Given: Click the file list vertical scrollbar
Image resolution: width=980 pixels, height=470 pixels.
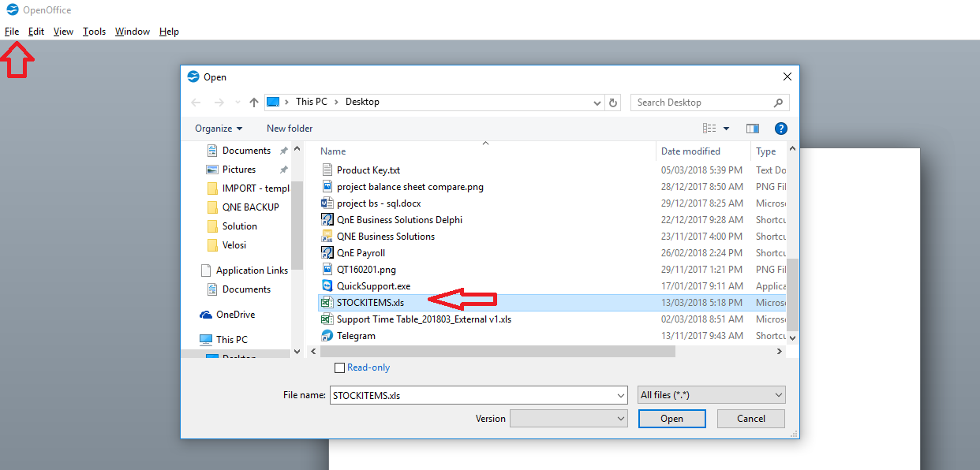Looking at the screenshot, I should coord(793,296).
